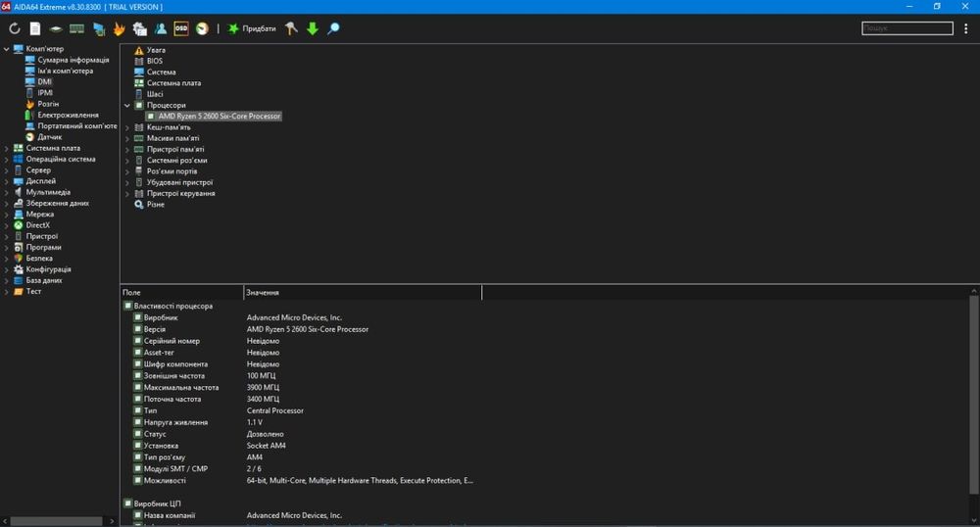
Task: Expand the Пристрої пам'яті node
Action: coord(126,149)
